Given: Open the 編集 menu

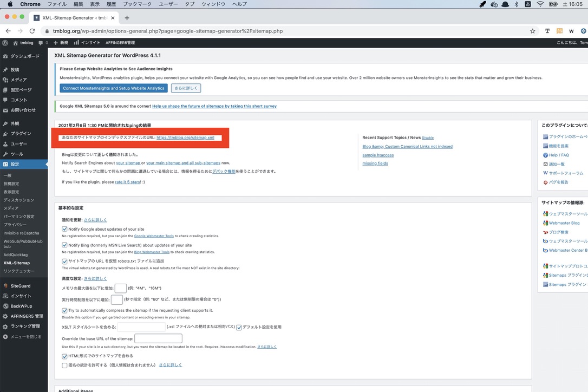Looking at the screenshot, I should [79, 4].
